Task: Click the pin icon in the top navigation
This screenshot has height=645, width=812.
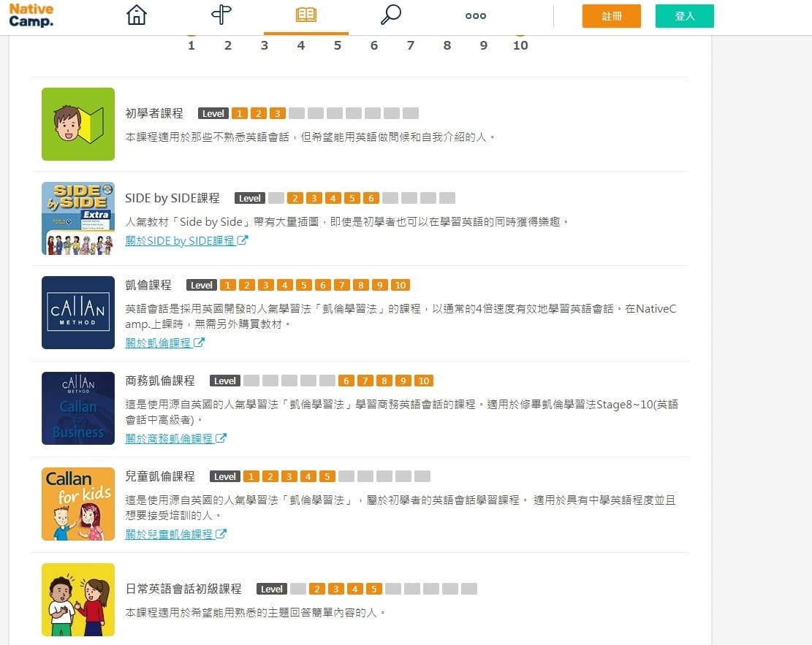Action: 221,15
